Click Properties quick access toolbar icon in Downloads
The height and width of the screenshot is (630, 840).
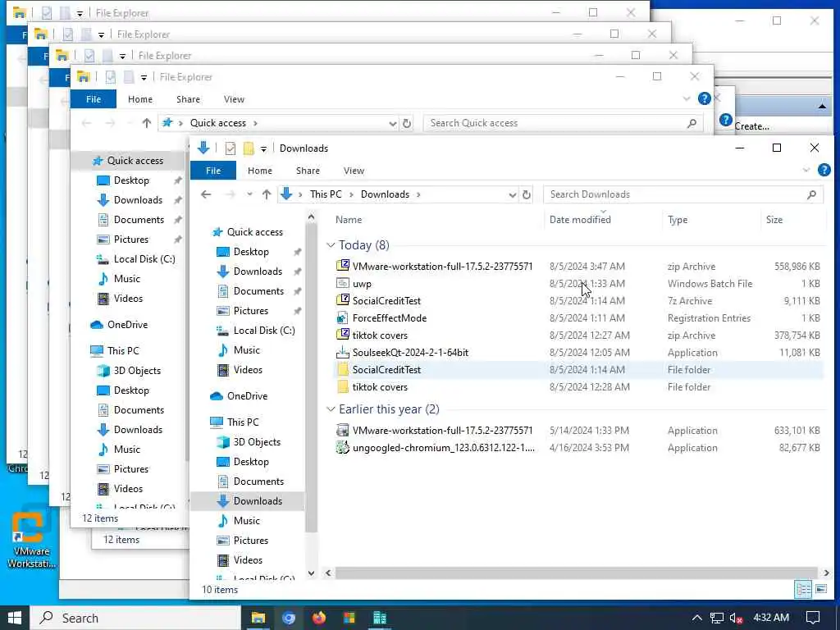pyautogui.click(x=231, y=148)
